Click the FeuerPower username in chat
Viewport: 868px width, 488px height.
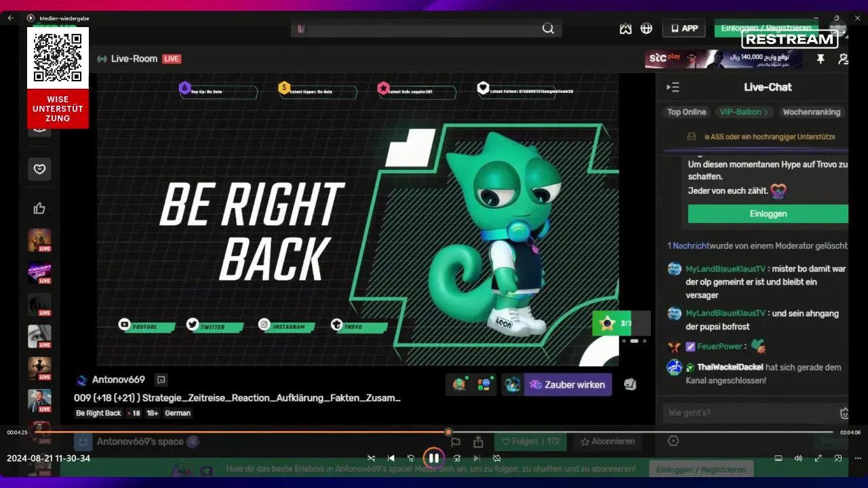(719, 346)
